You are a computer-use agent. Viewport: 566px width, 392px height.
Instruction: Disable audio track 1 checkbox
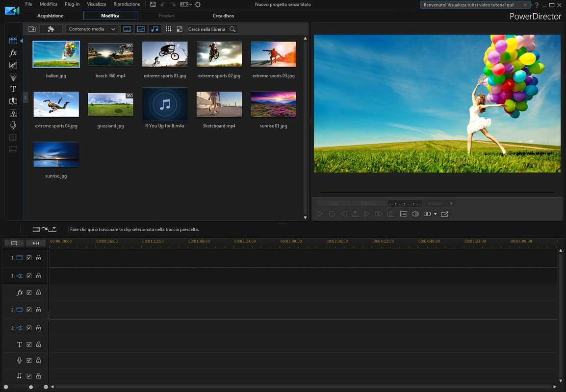[x=29, y=276]
